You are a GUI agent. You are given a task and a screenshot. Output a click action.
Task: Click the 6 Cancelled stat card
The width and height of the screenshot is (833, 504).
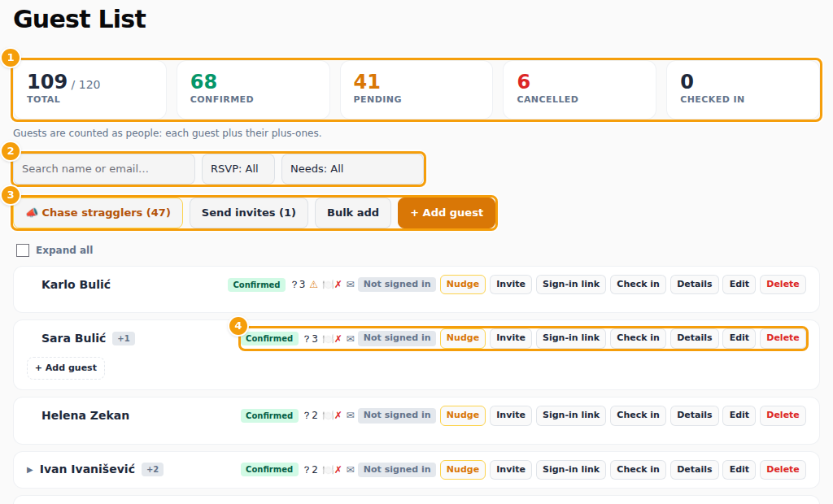coord(579,89)
